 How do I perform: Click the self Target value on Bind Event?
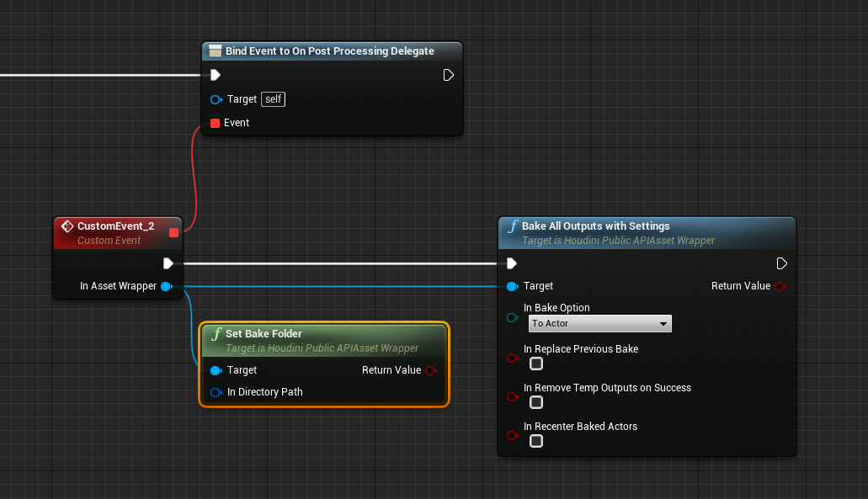pyautogui.click(x=273, y=99)
